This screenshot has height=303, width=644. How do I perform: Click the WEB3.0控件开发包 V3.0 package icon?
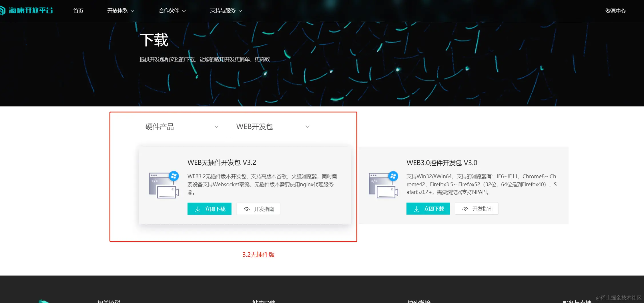click(384, 185)
